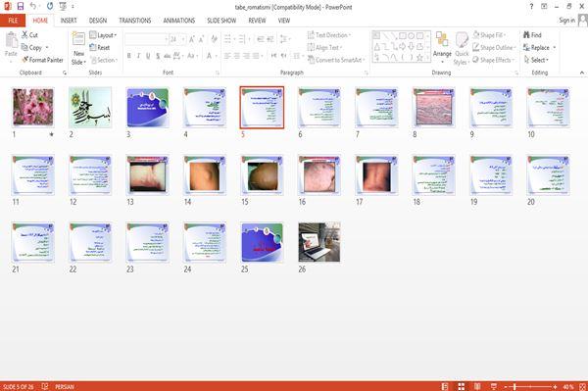This screenshot has width=588, height=391.
Task: Open the Text Direction dropdown
Action: coord(329,35)
